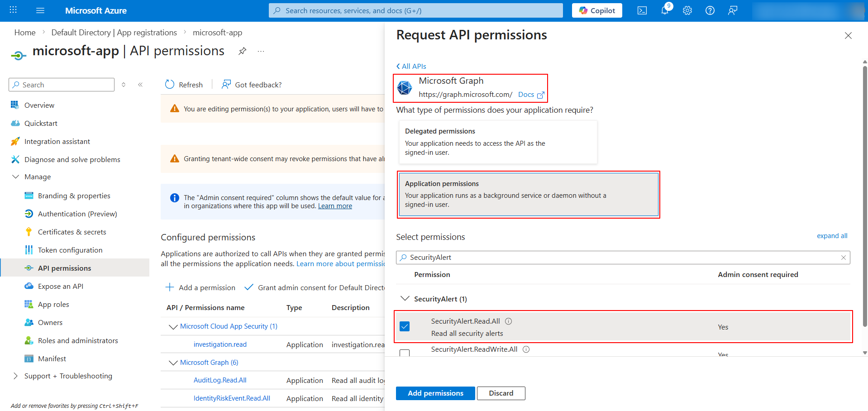Collapse the Manage section in sidebar
This screenshot has height=411, width=868.
click(15, 177)
